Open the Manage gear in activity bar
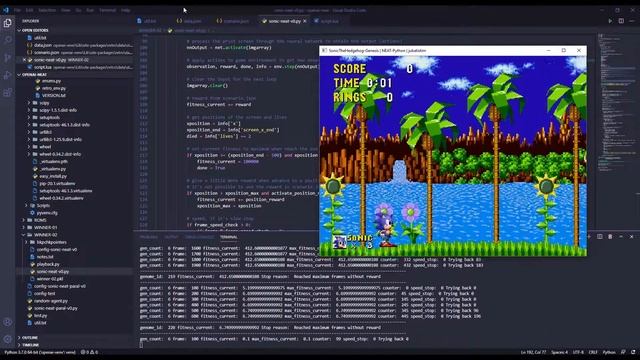This screenshot has height=360, width=640. [x=7, y=339]
